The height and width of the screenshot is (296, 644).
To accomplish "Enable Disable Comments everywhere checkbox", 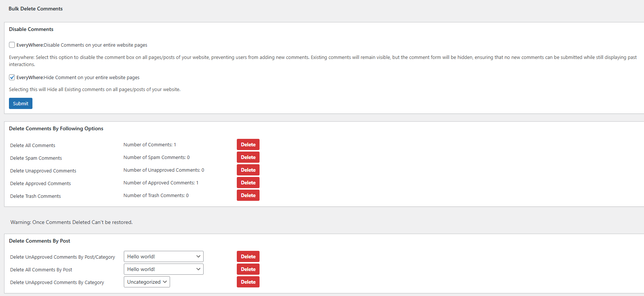I will click(x=12, y=45).
